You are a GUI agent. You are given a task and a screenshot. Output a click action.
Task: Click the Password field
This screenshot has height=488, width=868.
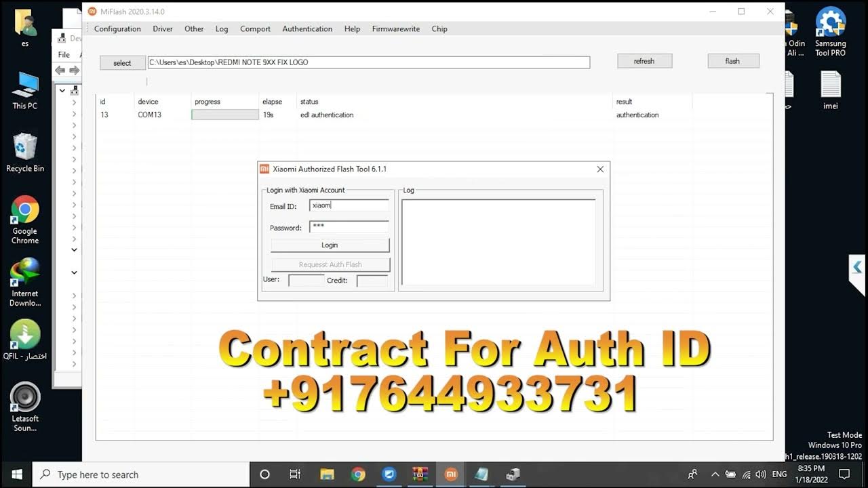tap(349, 227)
